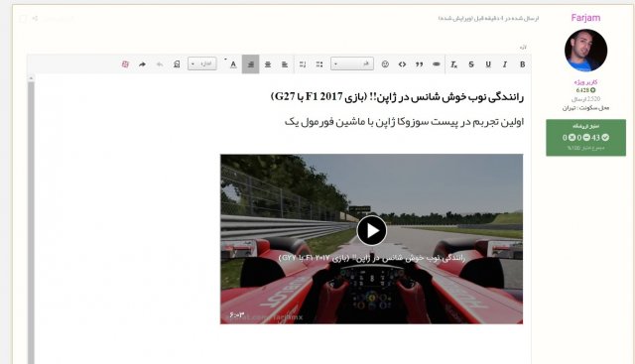The height and width of the screenshot is (364, 635).
Task: Toggle bold formatting in the editor toolbar
Action: [523, 64]
